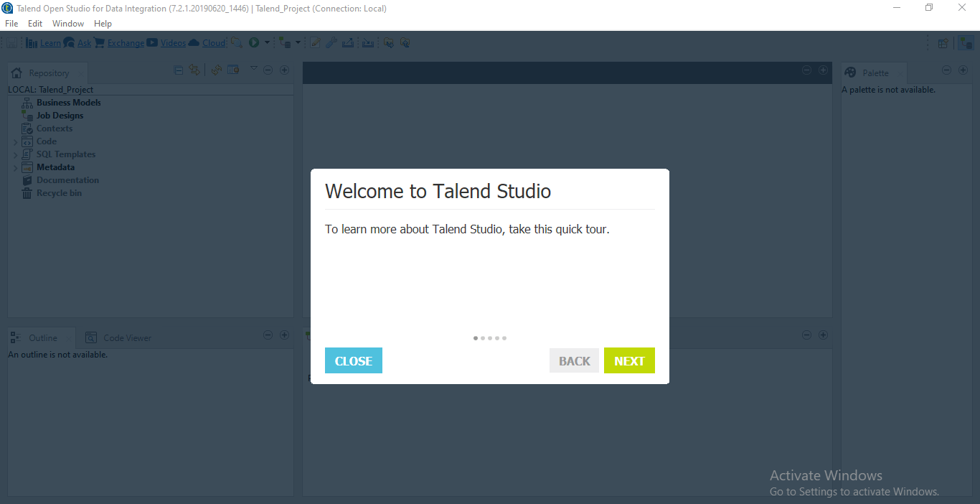Minimize the Repository panel with the minus icon
Viewport: 980px width, 504px height.
(268, 70)
